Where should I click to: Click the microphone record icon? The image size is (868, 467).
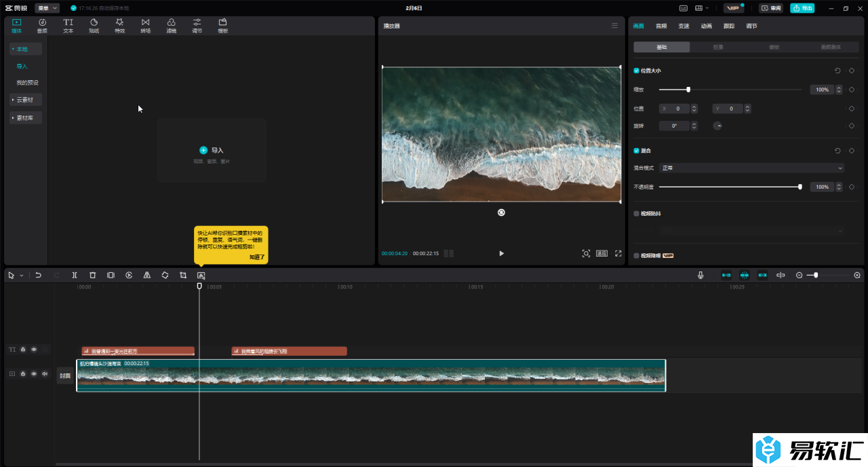701,275
